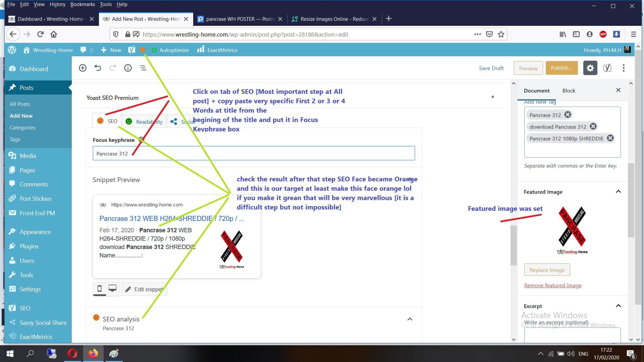Open Appearance in admin sidebar
The height and width of the screenshot is (362, 644).
coord(35,232)
